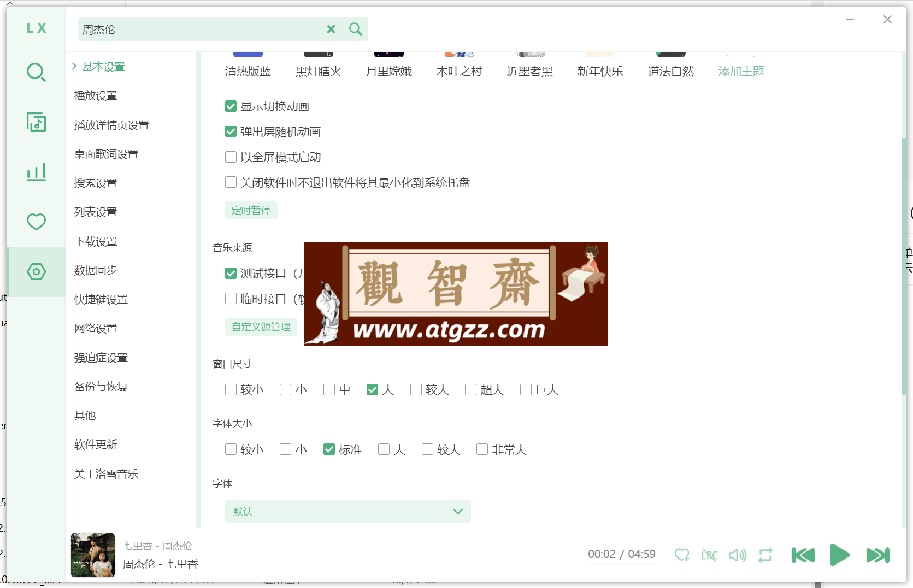Screen dimensions: 913x588
Task: Open the favorites heart page in the sidebar
Action: click(x=36, y=222)
